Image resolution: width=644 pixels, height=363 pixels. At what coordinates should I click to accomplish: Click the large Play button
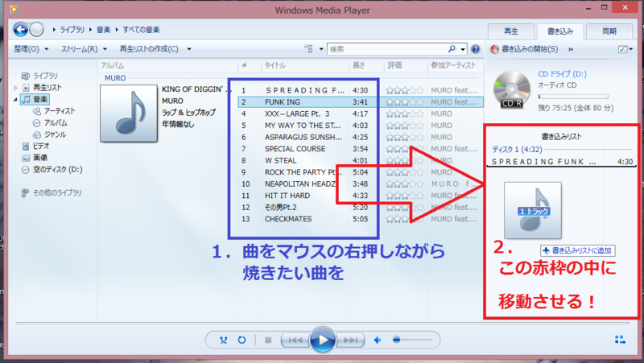[x=323, y=340]
